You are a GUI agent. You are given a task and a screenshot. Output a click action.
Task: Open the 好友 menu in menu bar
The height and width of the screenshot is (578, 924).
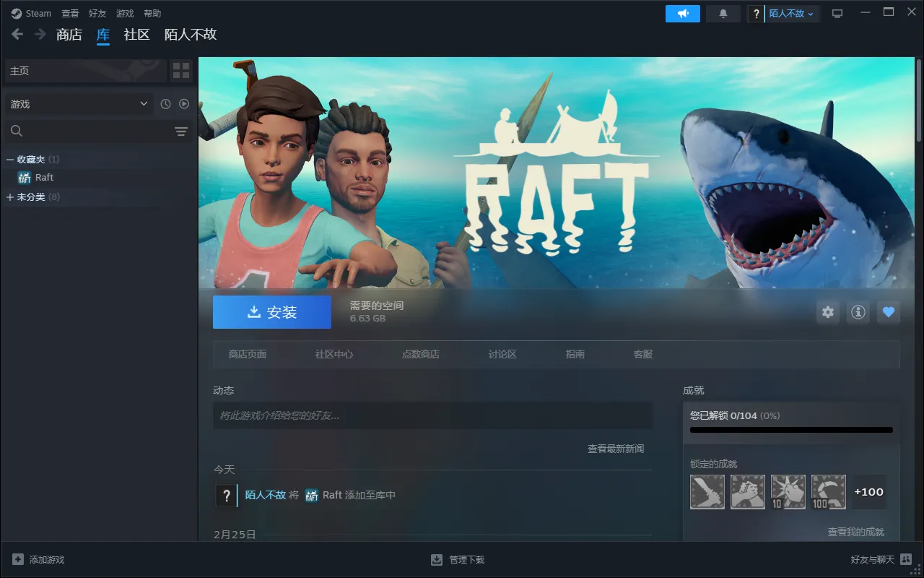point(97,14)
